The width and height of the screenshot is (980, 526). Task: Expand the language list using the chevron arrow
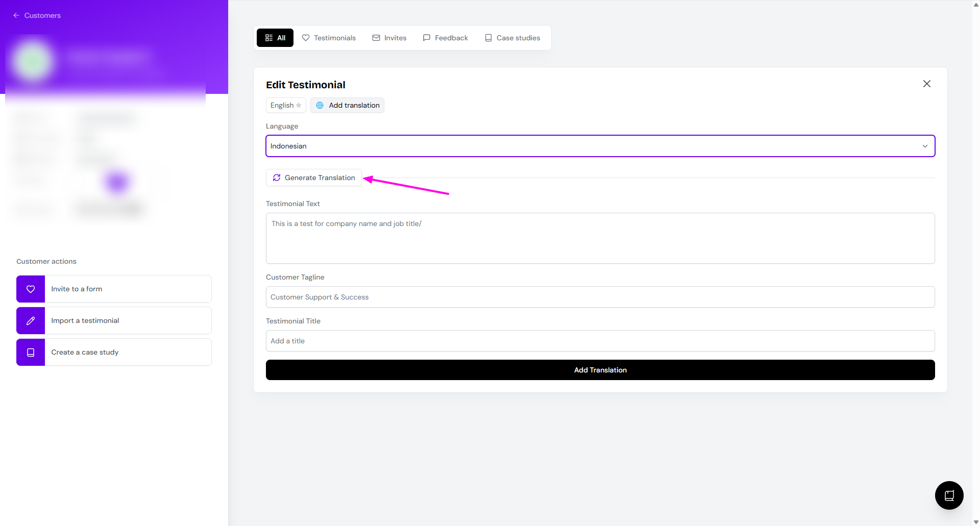(925, 146)
